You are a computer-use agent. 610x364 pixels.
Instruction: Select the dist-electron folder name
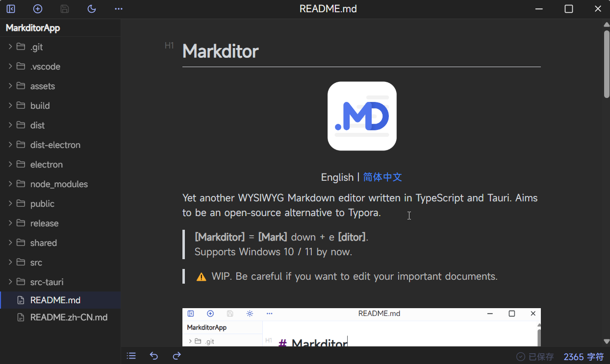tap(55, 145)
